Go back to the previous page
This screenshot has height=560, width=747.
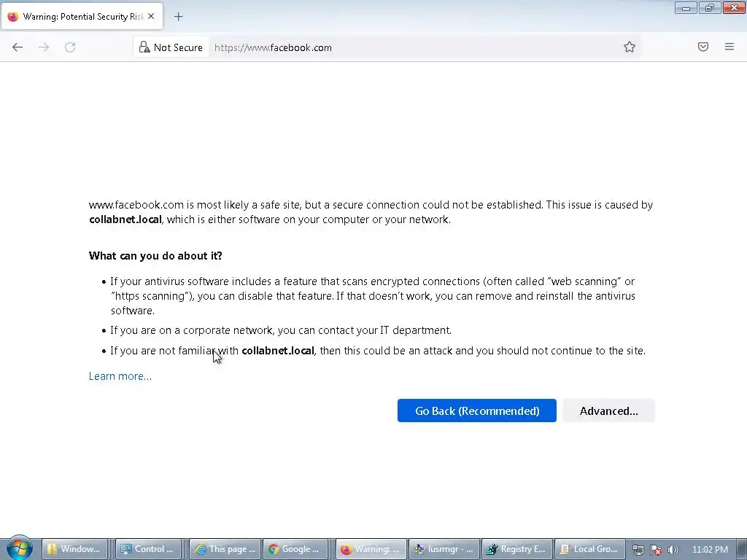pos(18,47)
